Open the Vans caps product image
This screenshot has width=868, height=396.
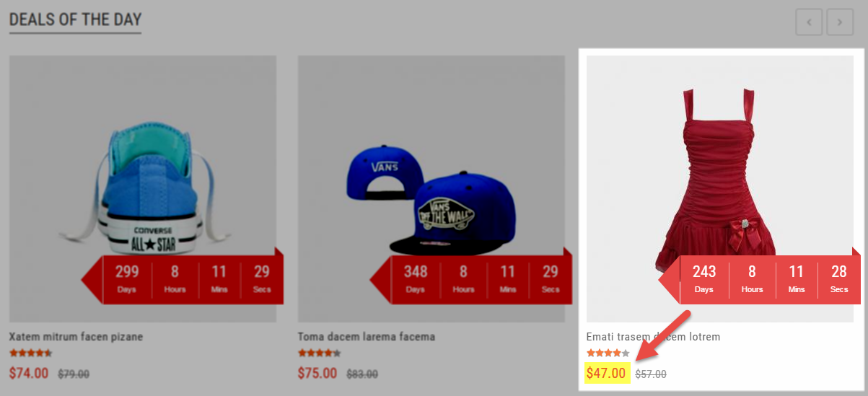431,189
